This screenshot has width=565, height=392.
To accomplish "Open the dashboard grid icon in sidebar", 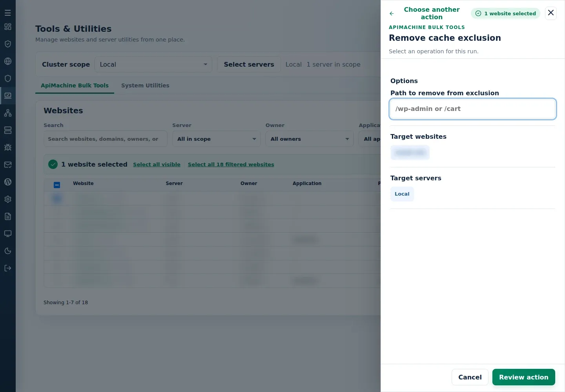I will click(8, 27).
